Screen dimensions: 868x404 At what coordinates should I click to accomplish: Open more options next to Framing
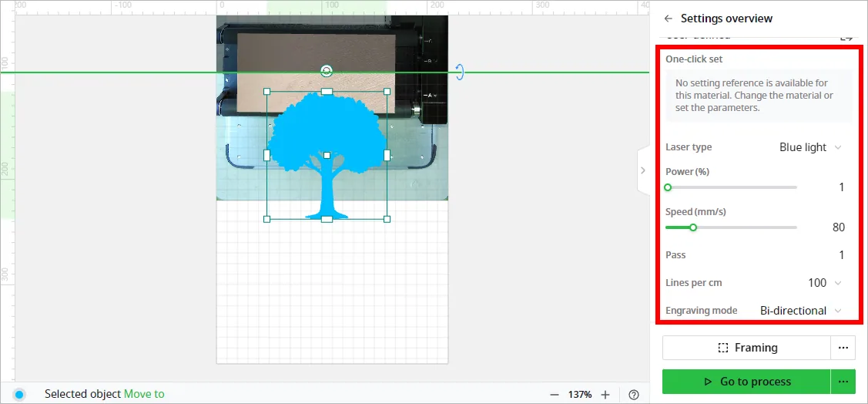coord(843,348)
